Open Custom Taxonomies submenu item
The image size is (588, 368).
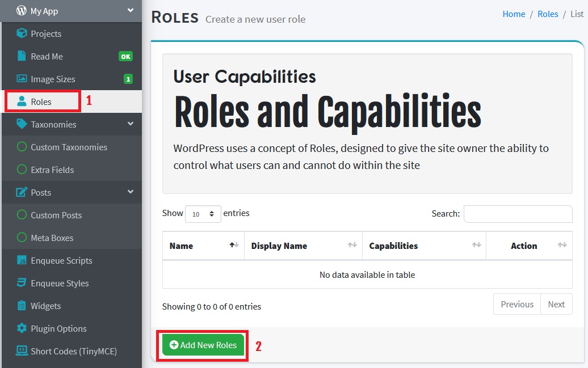click(x=69, y=147)
